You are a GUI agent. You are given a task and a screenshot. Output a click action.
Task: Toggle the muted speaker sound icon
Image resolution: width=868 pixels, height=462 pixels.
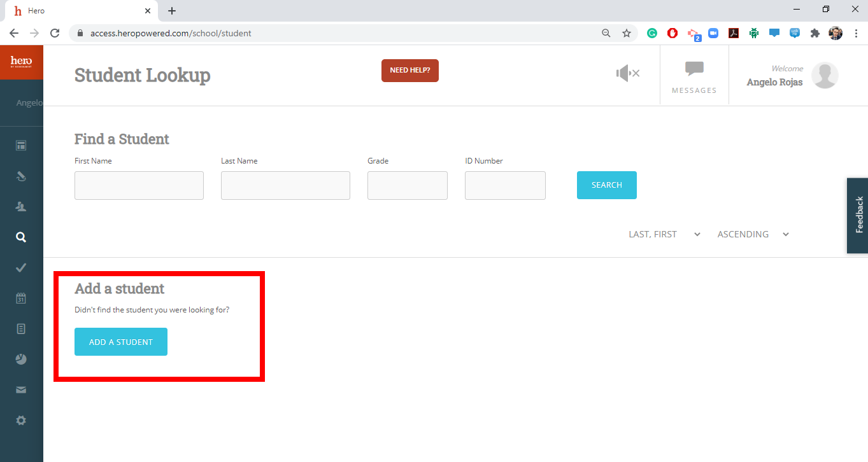click(x=627, y=74)
